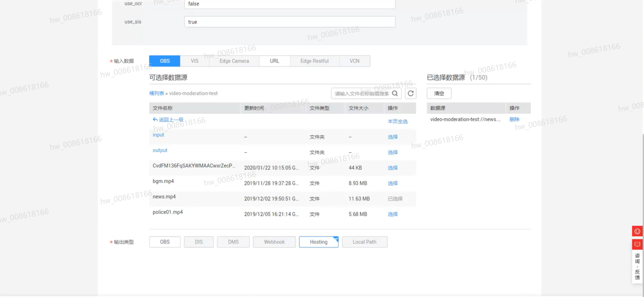644x297 pixels.
Task: Click the search magnifier icon
Action: pos(395,93)
